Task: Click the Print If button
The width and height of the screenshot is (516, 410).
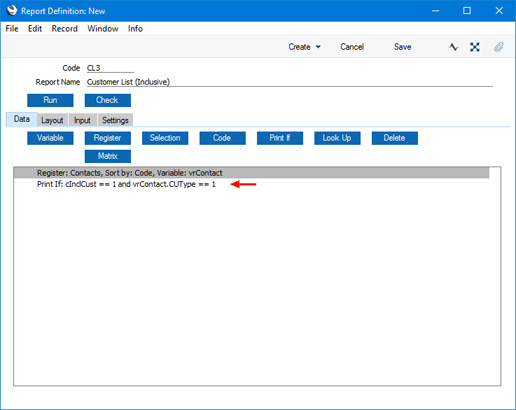Action: coord(280,138)
